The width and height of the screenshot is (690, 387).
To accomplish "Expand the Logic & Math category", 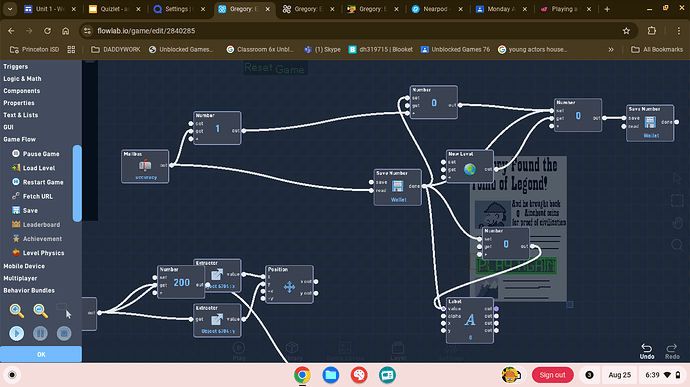I will click(x=22, y=79).
